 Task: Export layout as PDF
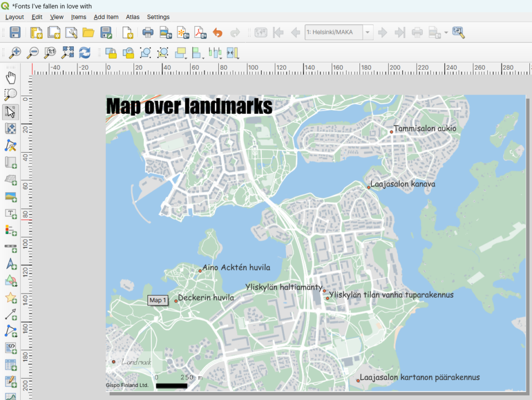click(x=200, y=33)
